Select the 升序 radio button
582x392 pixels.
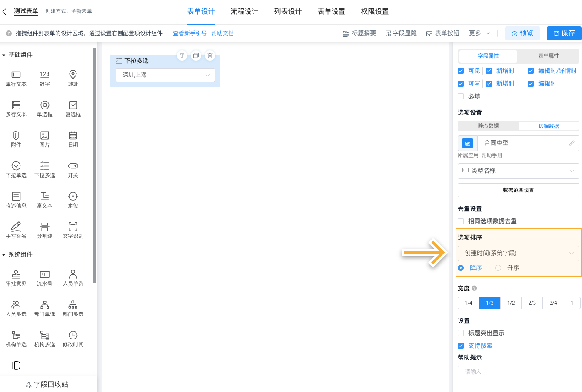(498, 268)
